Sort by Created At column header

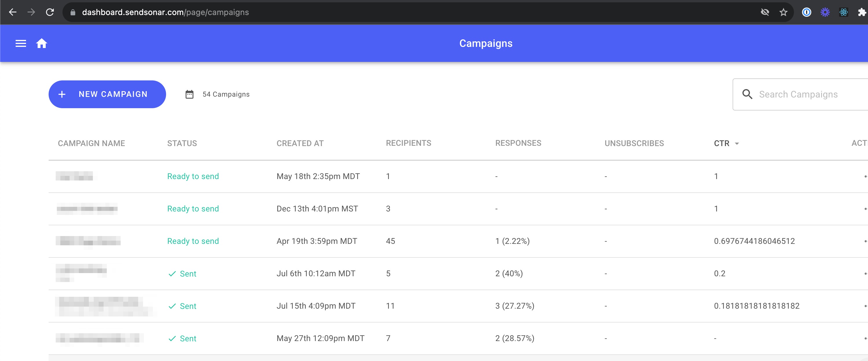(300, 143)
